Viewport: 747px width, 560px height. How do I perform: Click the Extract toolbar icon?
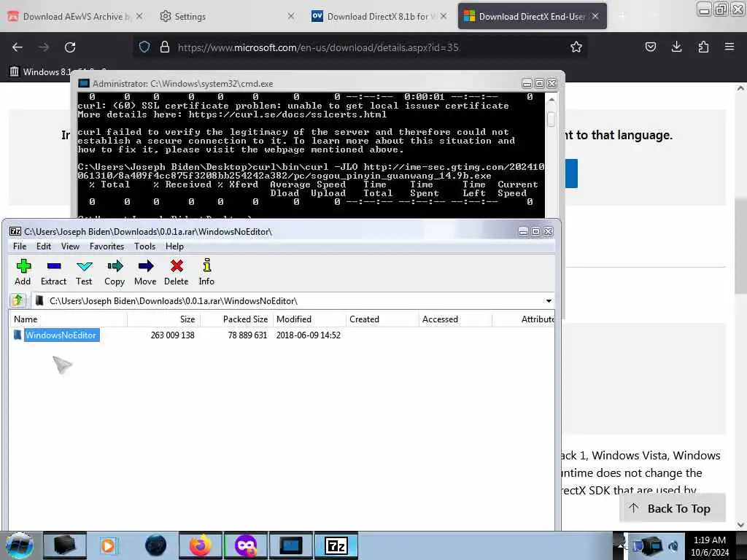(53, 272)
